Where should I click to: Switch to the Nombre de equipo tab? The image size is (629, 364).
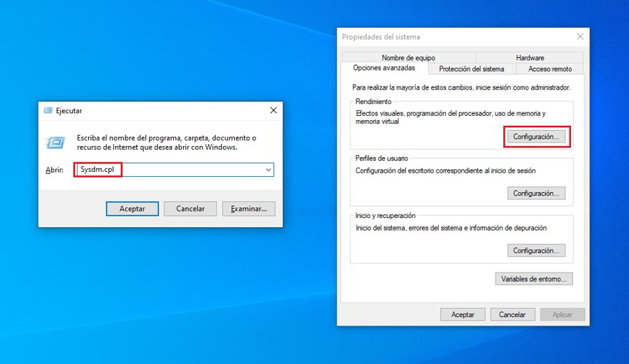(x=408, y=57)
